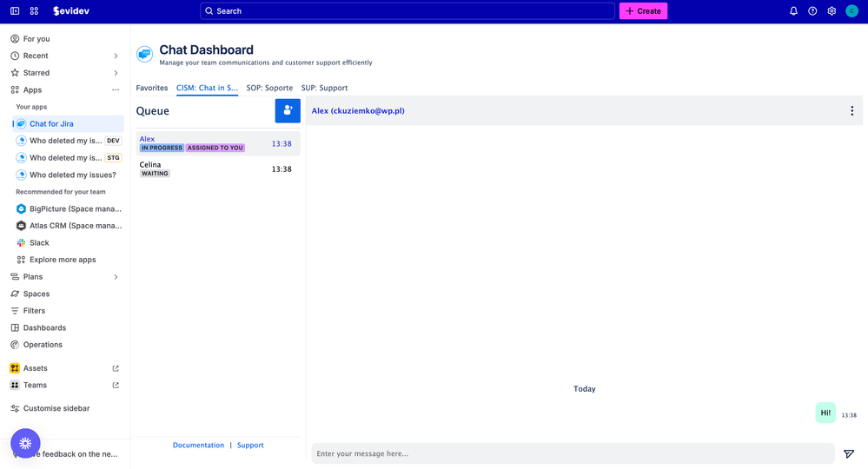Click the purple floating sparkle button
This screenshot has height=469, width=868.
[x=25, y=443]
